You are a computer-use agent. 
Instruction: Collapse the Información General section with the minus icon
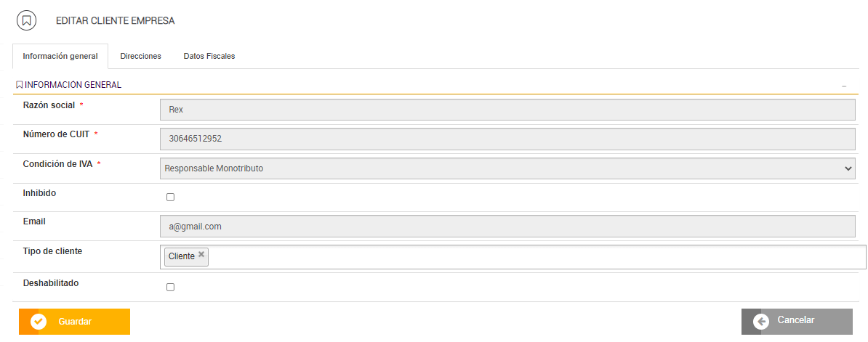pyautogui.click(x=844, y=86)
